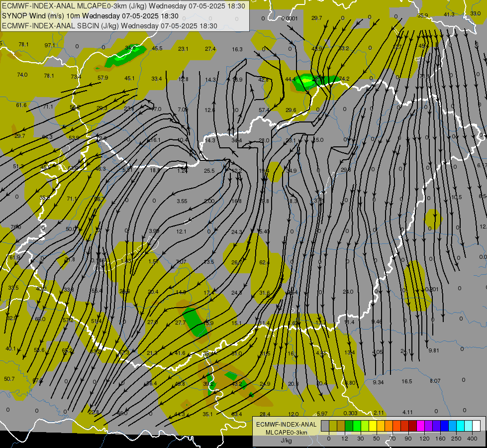Click the 'J/kg' unit label in legend
The width and height of the screenshot is (487, 448).
pos(286,440)
